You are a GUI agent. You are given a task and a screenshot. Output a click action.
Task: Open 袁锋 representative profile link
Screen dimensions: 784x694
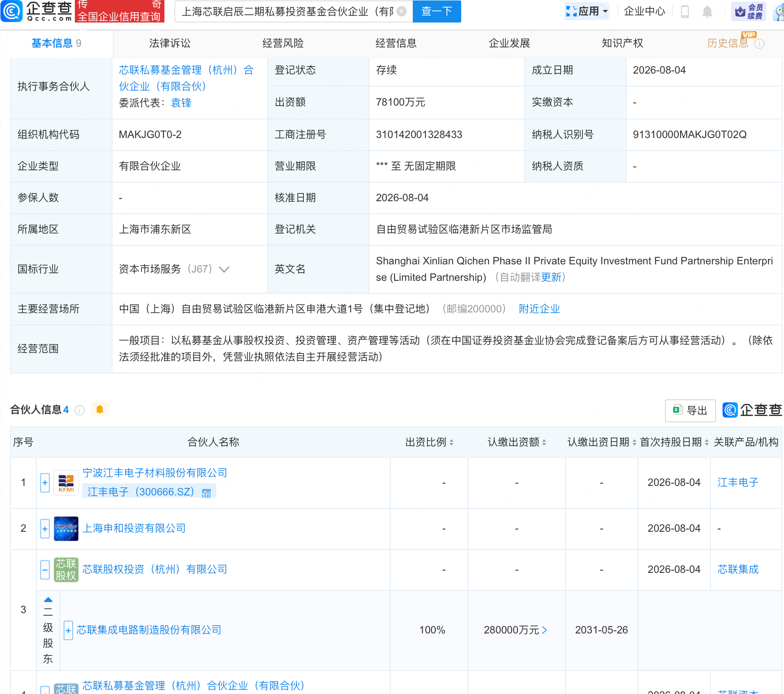(181, 103)
